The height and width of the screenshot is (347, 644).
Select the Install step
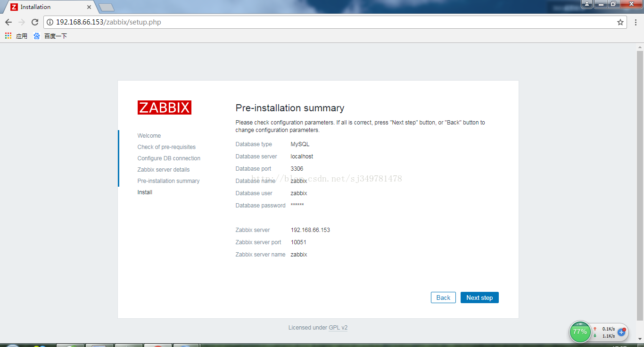(x=145, y=192)
